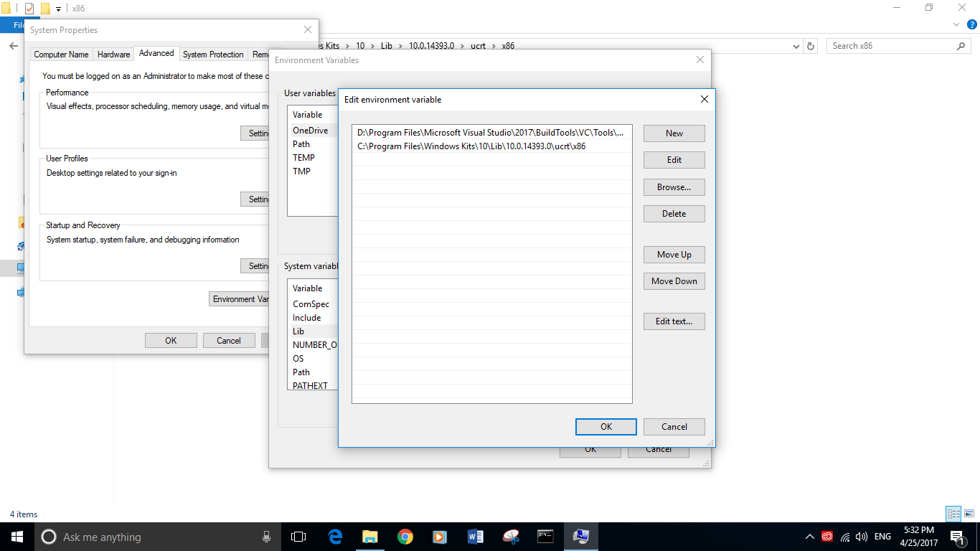Click the search magnifier icon
This screenshot has width=980, height=551.
[x=961, y=46]
